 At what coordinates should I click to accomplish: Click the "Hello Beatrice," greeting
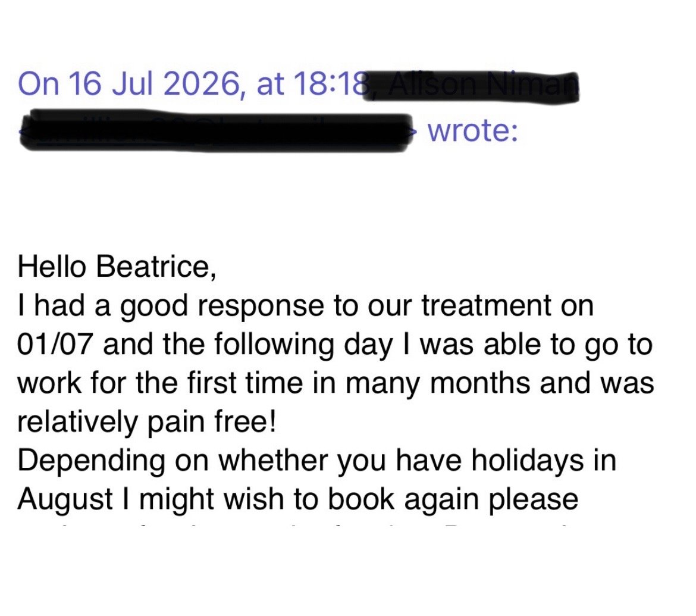point(117,267)
